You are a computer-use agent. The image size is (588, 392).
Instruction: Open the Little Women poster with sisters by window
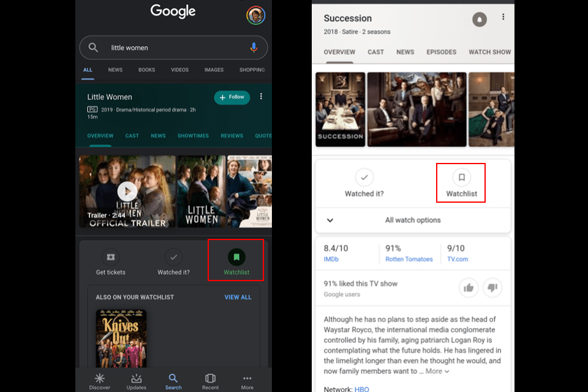pyautogui.click(x=202, y=191)
